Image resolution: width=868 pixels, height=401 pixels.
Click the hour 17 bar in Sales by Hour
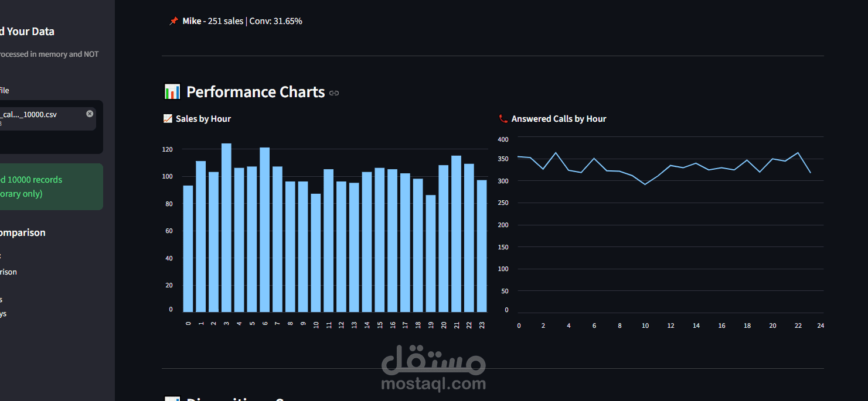coord(405,243)
